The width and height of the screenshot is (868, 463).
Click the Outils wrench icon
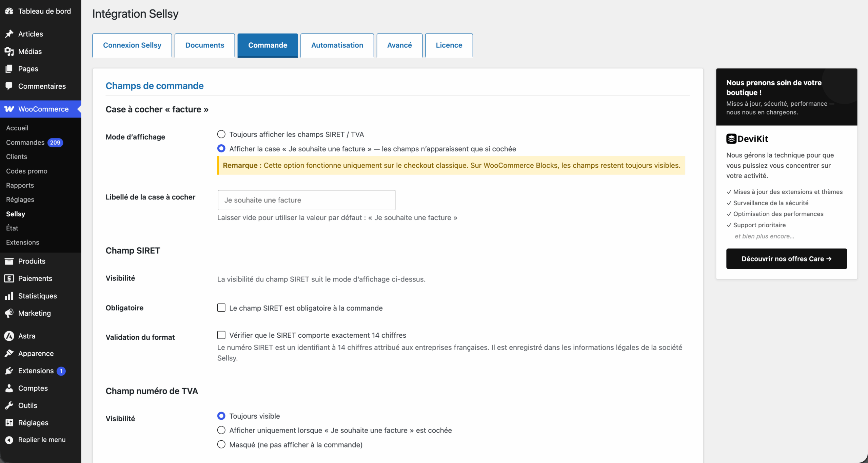coord(9,405)
